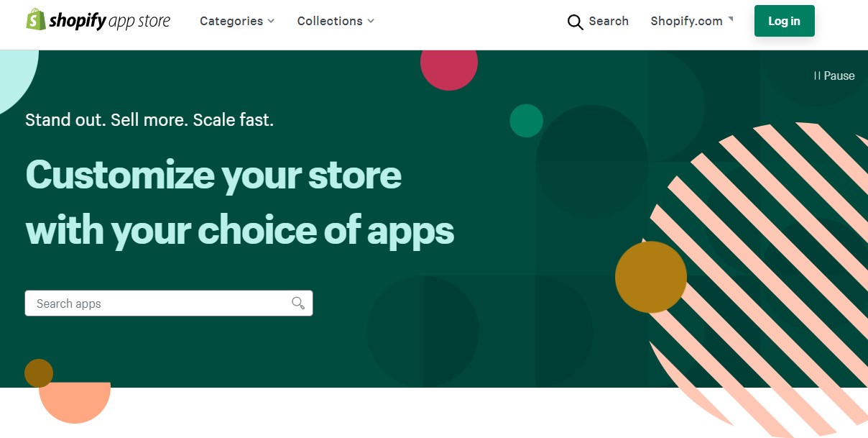The image size is (868, 438).
Task: Expand the Collections dropdown menu
Action: (336, 21)
